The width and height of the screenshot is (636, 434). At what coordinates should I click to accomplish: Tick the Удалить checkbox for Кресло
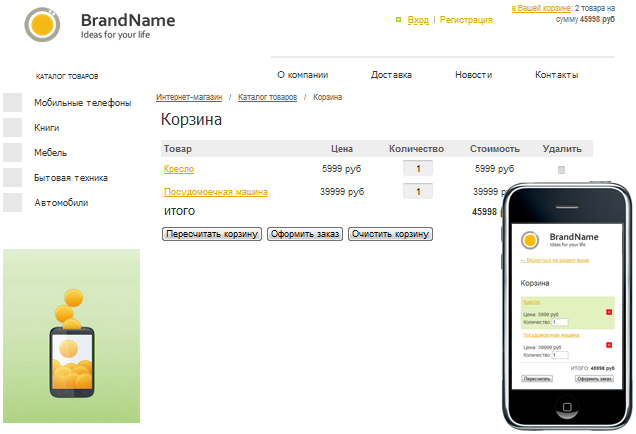561,170
